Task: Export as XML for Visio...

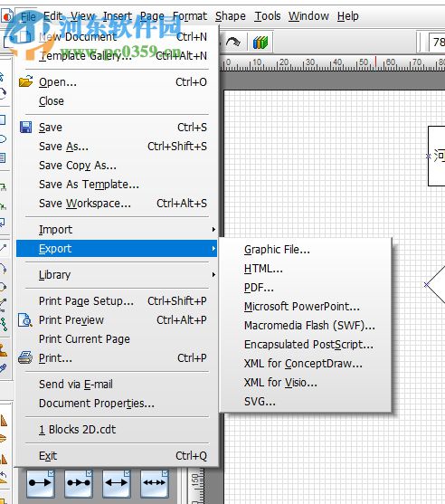Action: pyautogui.click(x=305, y=382)
